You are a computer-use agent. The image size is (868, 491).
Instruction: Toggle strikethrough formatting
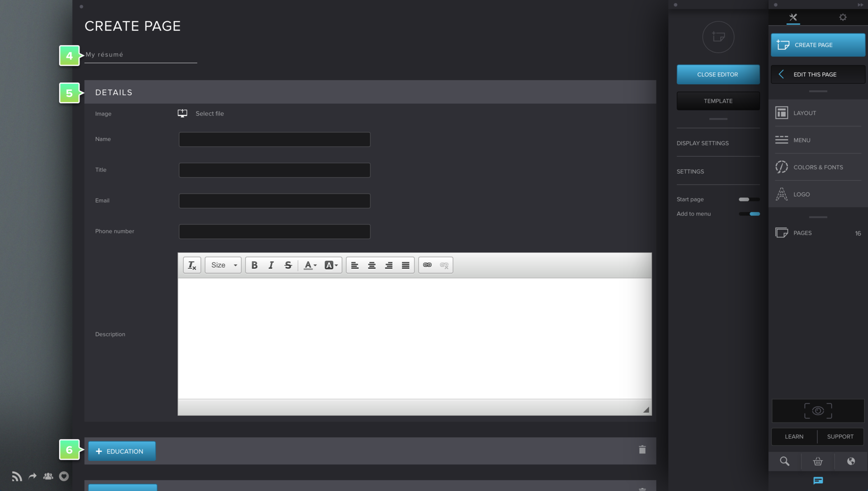point(288,265)
